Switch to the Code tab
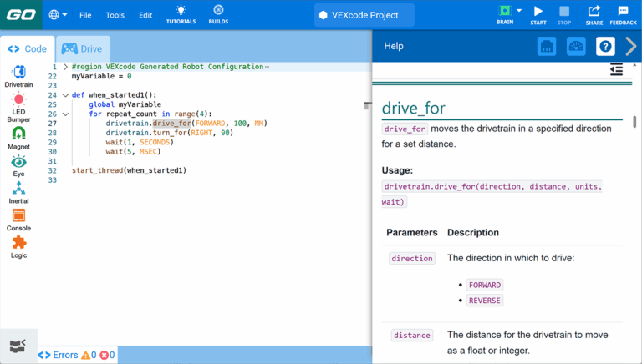Image resolution: width=642 pixels, height=364 pixels. tap(27, 49)
